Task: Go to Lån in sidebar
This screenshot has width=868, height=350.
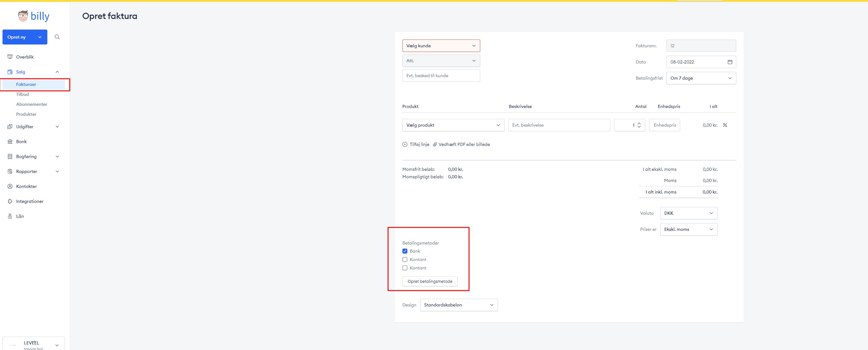Action: click(20, 216)
